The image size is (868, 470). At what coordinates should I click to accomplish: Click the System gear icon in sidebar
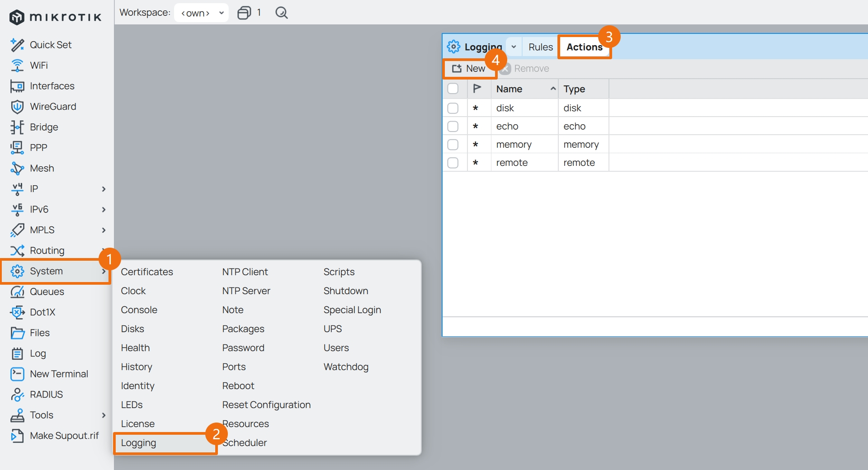point(17,271)
